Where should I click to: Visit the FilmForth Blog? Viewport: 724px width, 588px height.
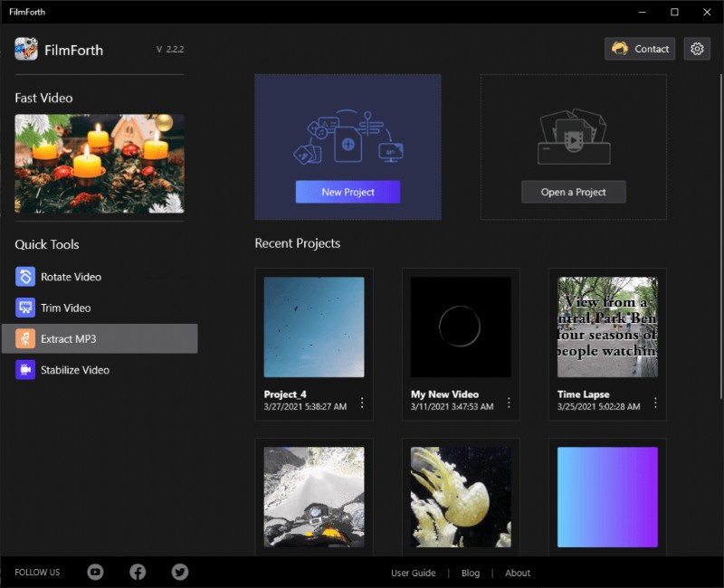(x=471, y=573)
